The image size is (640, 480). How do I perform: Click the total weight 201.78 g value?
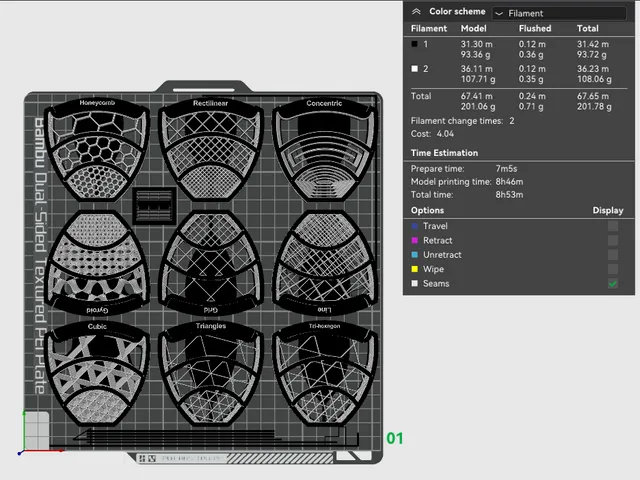594,107
